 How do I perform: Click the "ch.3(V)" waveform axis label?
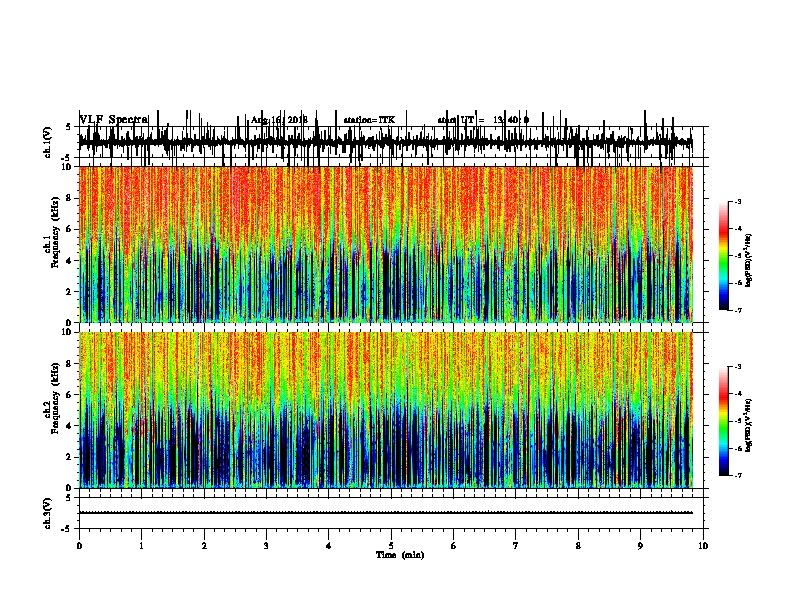pos(47,513)
